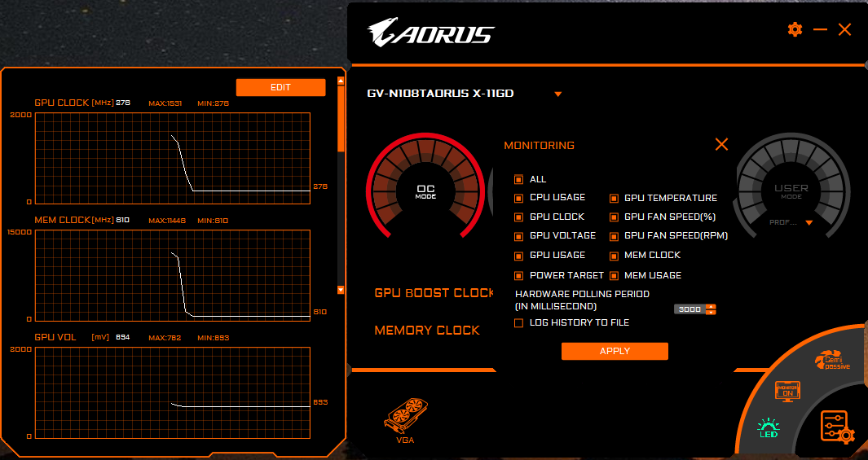Click the EDIT button in monitor panel
This screenshot has height=460, width=868.
[x=280, y=87]
